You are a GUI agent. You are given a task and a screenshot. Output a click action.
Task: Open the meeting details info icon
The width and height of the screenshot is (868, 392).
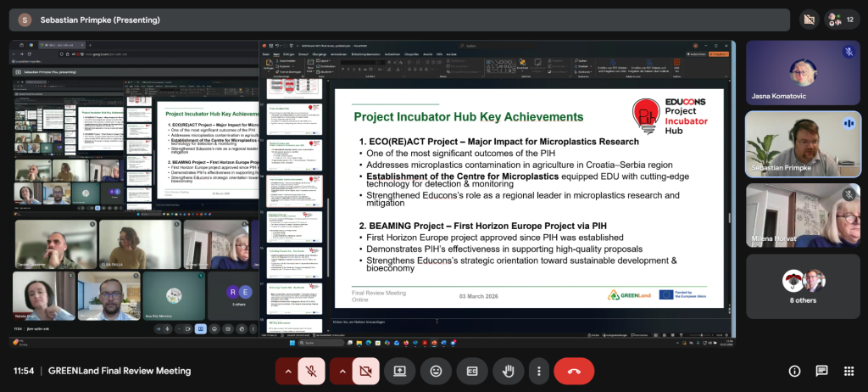(794, 371)
